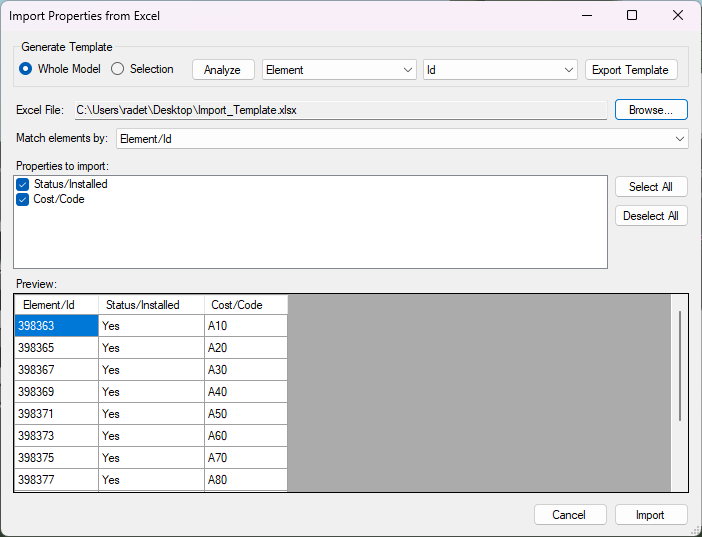Select cell 398369 in preview

pos(56,391)
